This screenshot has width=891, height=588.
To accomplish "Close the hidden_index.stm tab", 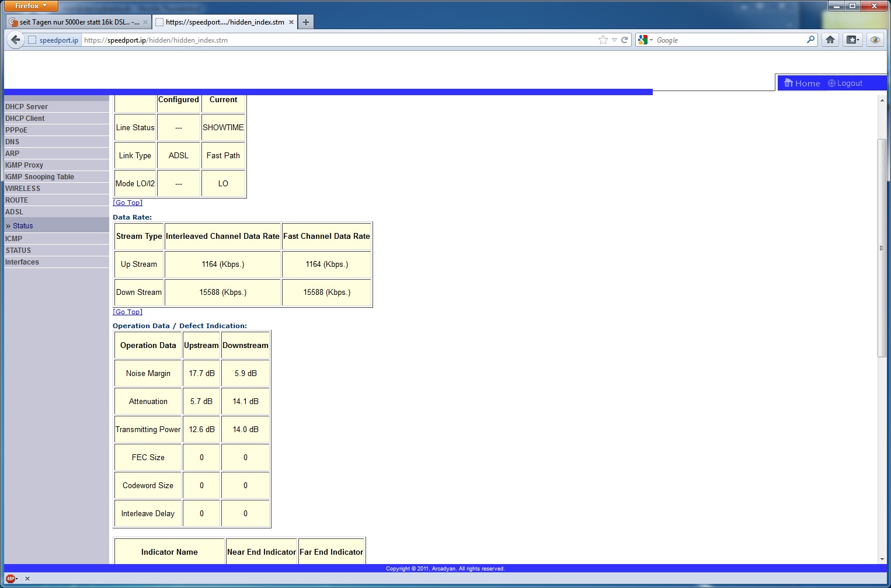I will (291, 22).
